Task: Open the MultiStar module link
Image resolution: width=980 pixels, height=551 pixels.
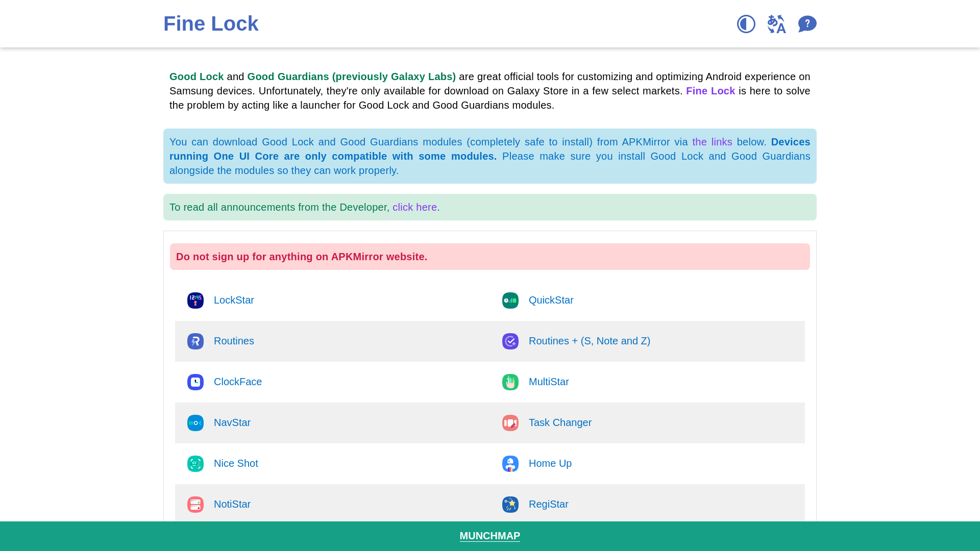Action: 549,382
